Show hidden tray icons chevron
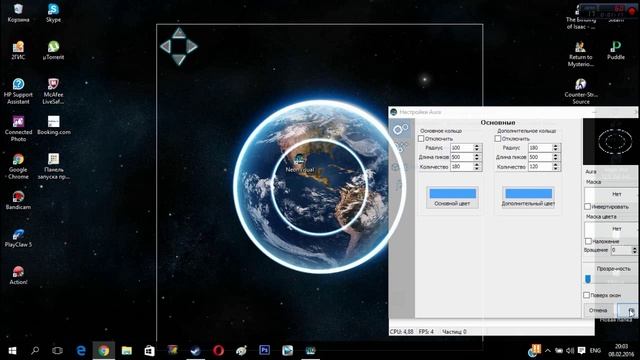Image resolution: width=640 pixels, height=360 pixels. click(x=548, y=351)
